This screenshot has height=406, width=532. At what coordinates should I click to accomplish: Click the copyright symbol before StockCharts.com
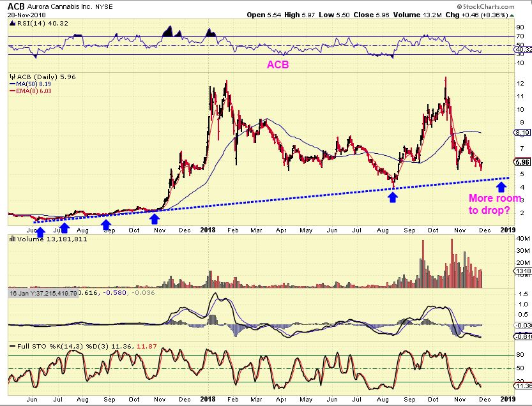(x=459, y=6)
